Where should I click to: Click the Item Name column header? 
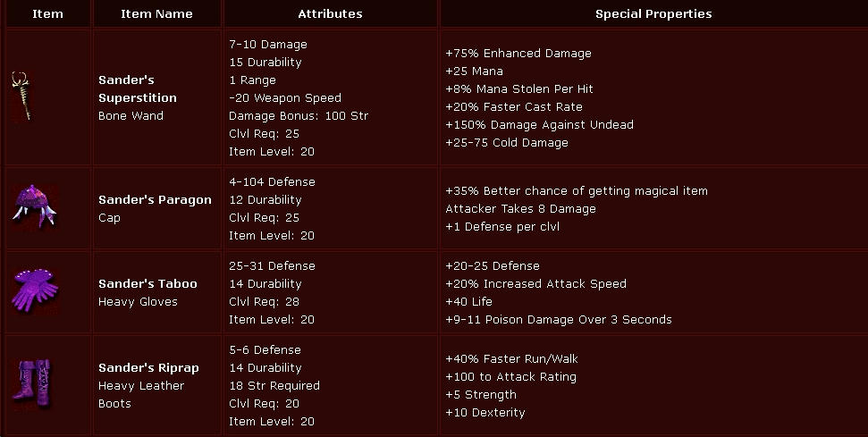(x=156, y=13)
